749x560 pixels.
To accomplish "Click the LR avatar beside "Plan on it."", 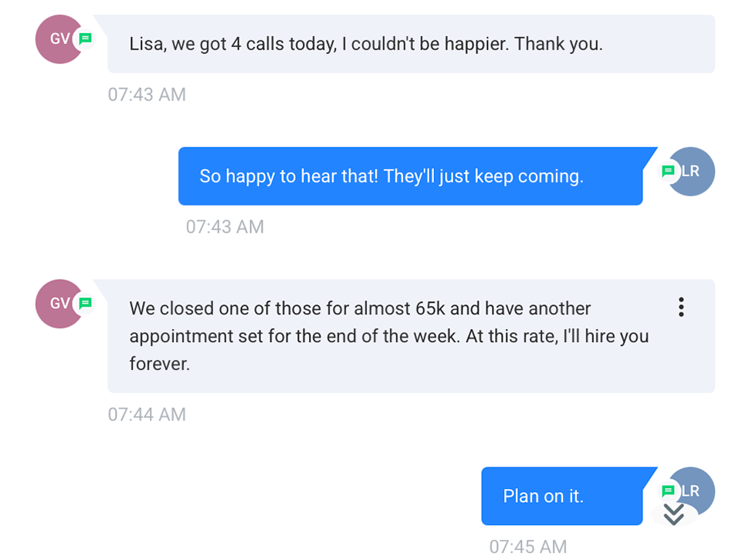I will click(x=693, y=490).
